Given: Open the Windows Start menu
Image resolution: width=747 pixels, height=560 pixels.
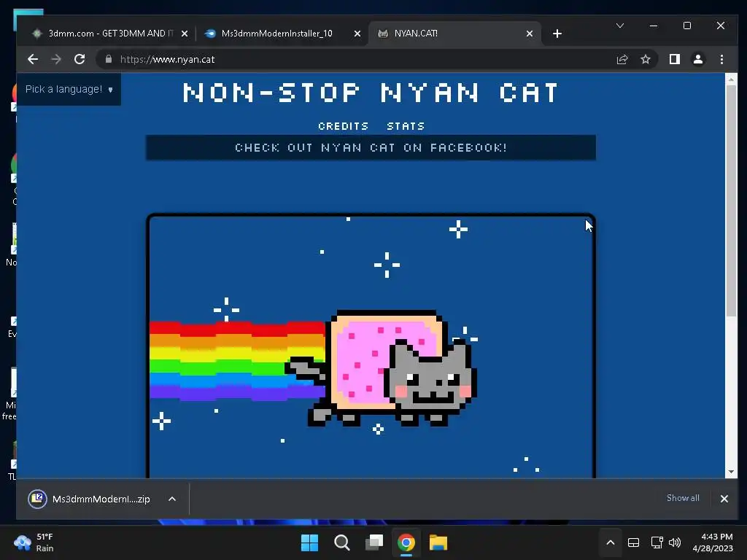Looking at the screenshot, I should [x=309, y=542].
